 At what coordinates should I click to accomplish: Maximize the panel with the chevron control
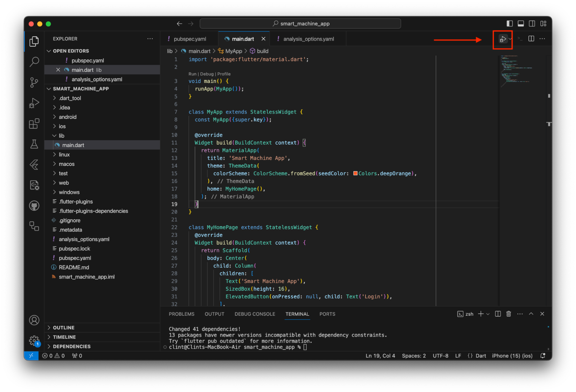pos(531,314)
